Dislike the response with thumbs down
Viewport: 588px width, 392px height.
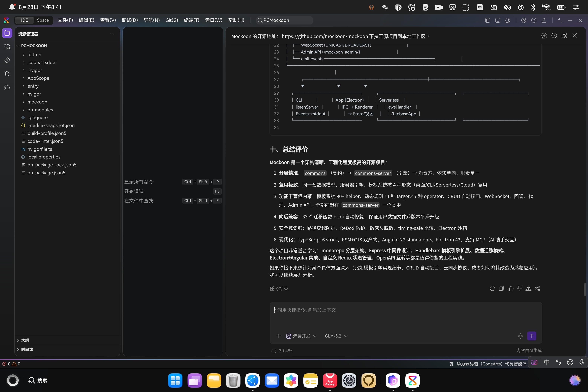click(520, 289)
